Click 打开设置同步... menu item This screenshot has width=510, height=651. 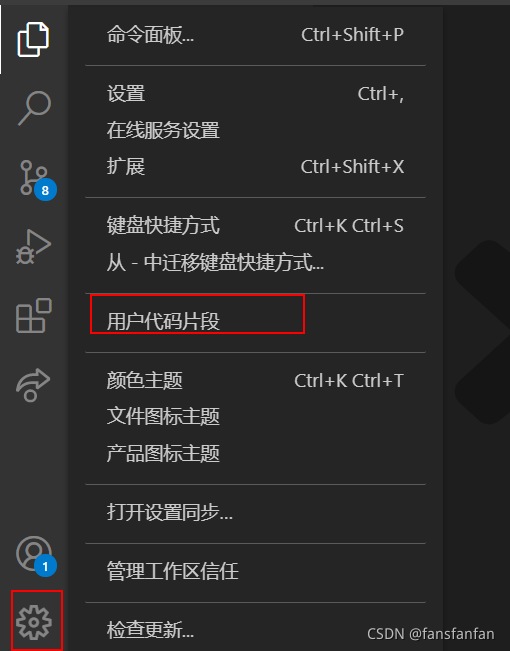[x=255, y=512]
